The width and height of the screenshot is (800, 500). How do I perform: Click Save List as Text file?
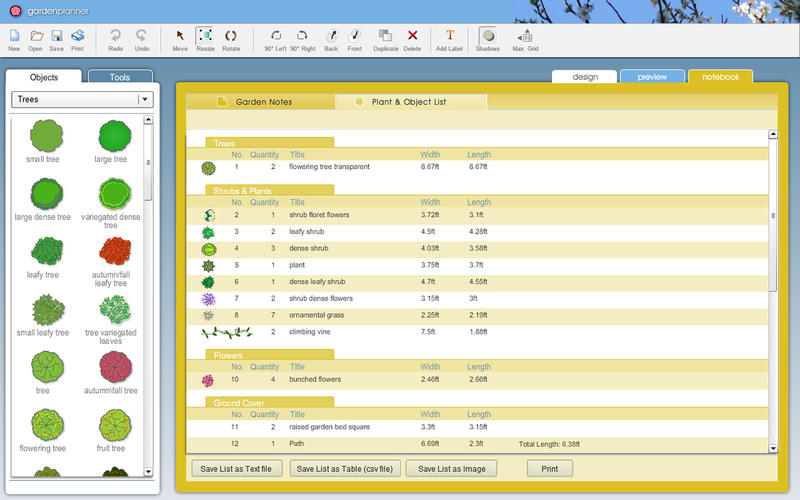point(235,468)
